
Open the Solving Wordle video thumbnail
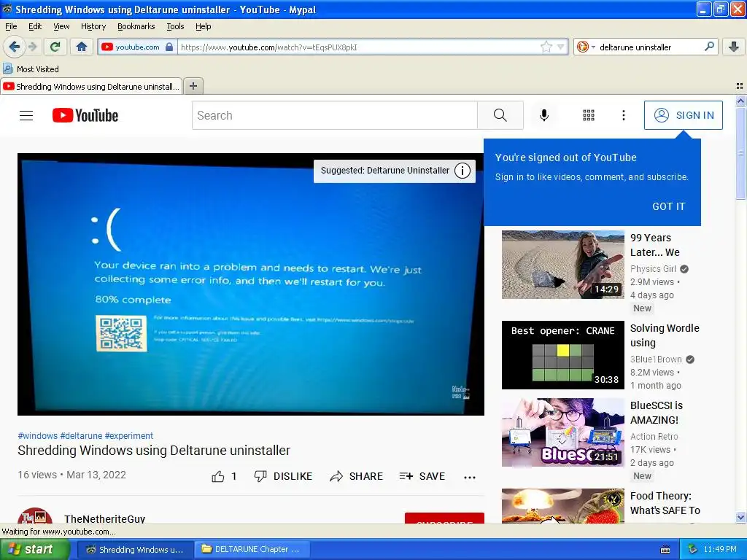tap(562, 355)
